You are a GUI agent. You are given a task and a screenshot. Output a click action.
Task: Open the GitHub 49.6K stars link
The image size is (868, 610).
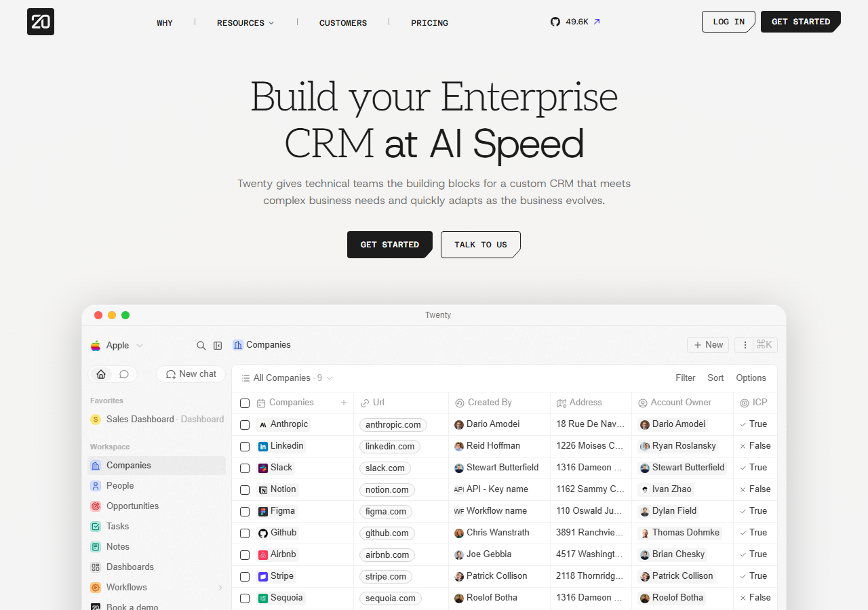575,22
